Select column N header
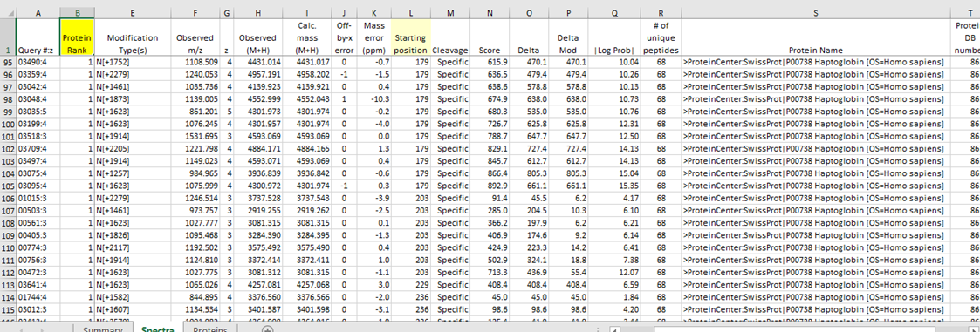Screen dimensions: 980x332 coord(490,12)
